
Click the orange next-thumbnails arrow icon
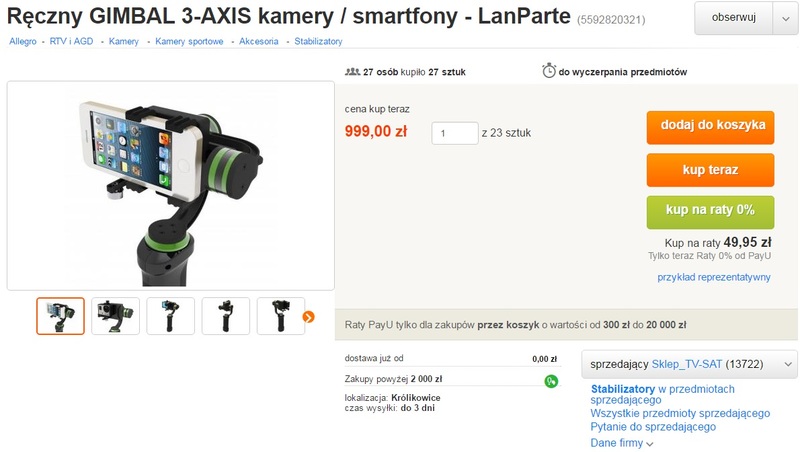tap(308, 317)
